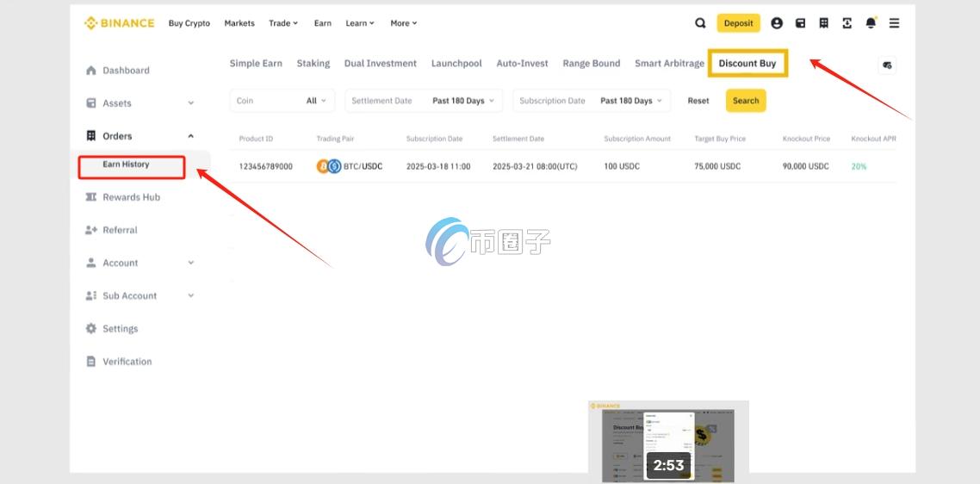Screen dimensions: 980x484
Task: Switch to the Dual Investment tab
Action: 380,63
